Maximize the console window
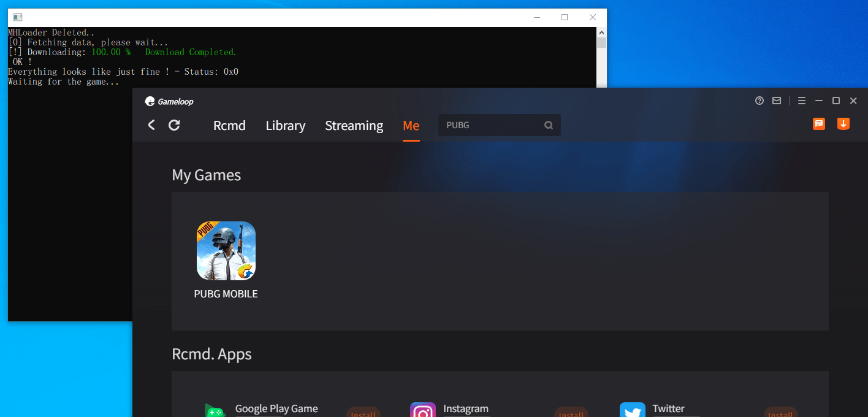The image size is (868, 417). tap(565, 17)
